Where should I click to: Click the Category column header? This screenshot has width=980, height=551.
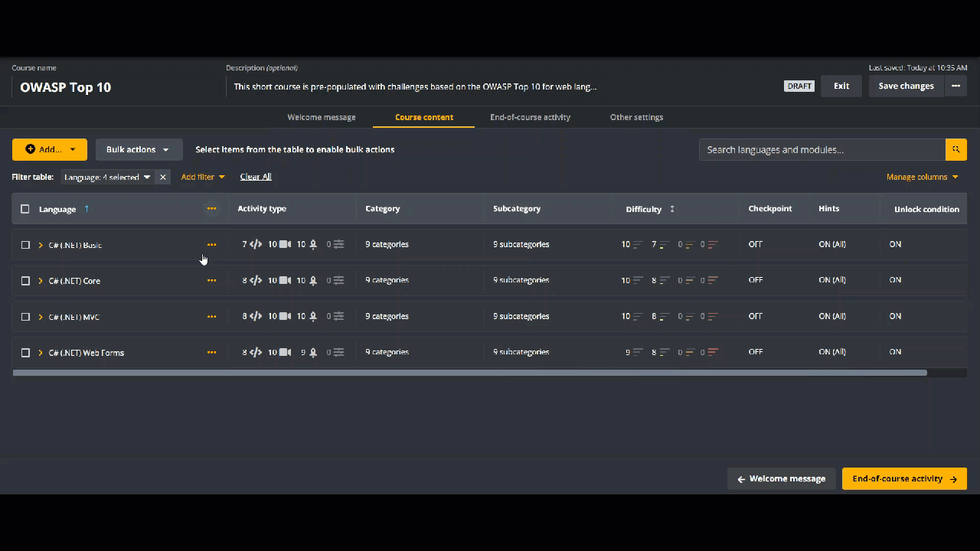(383, 208)
